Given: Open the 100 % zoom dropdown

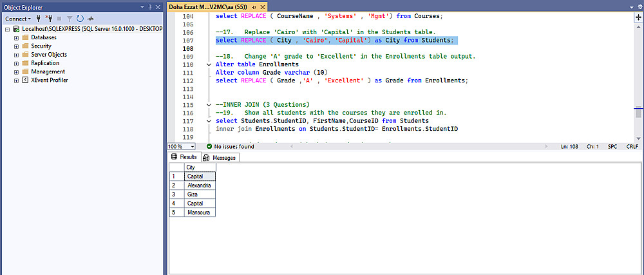Looking at the screenshot, I should click(193, 147).
